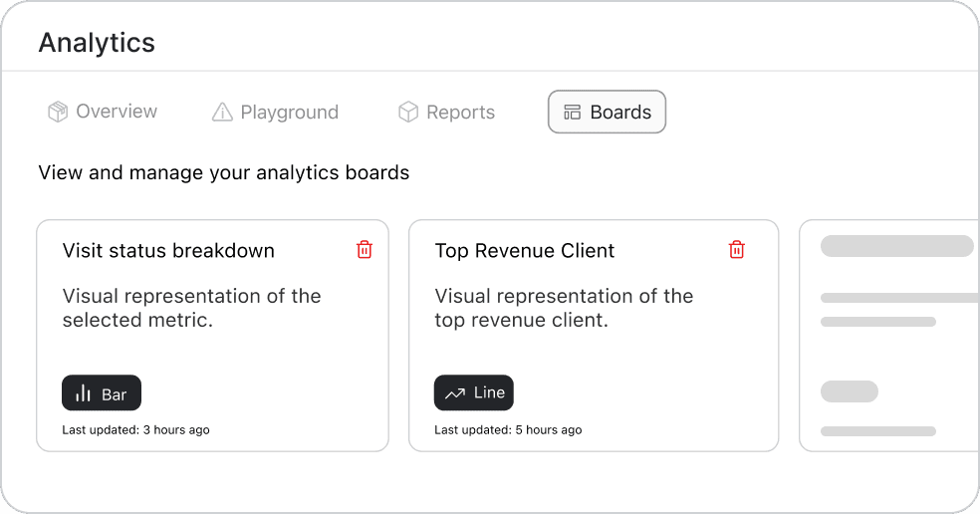The width and height of the screenshot is (980, 514).
Task: Click the Boards layout icon
Action: click(573, 113)
